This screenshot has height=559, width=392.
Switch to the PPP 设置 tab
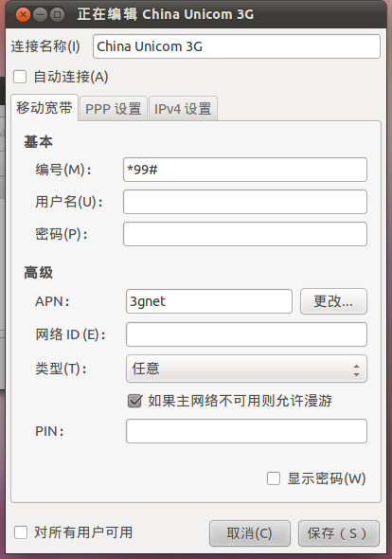pos(114,108)
